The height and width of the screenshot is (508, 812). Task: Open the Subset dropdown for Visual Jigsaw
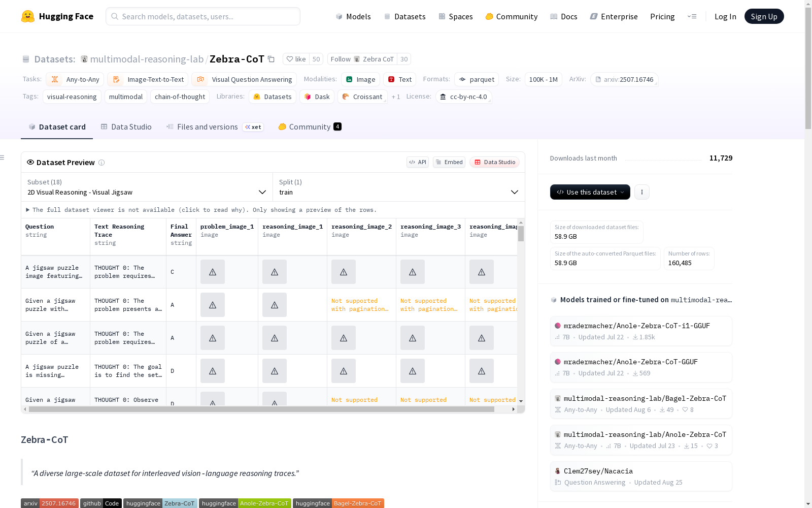[147, 187]
